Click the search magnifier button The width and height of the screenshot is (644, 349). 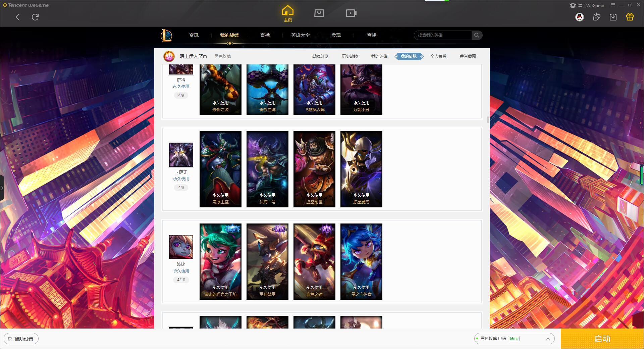(x=477, y=35)
